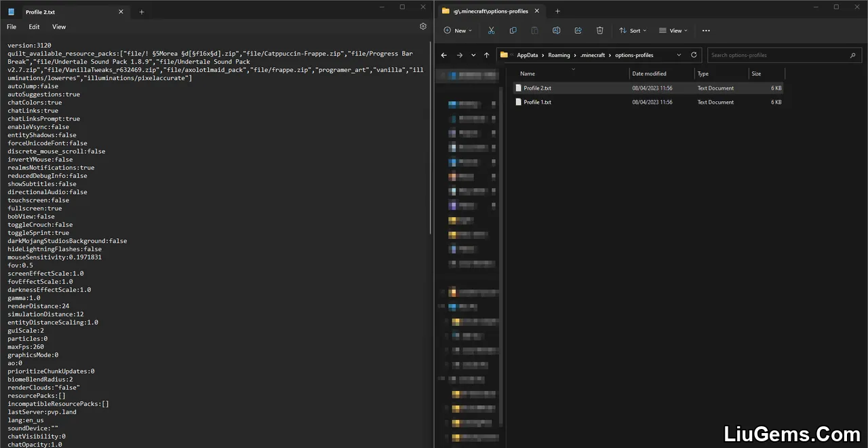This screenshot has height=448, width=868.
Task: Close the Profile 2.txt Notepad tab
Action: (x=121, y=12)
